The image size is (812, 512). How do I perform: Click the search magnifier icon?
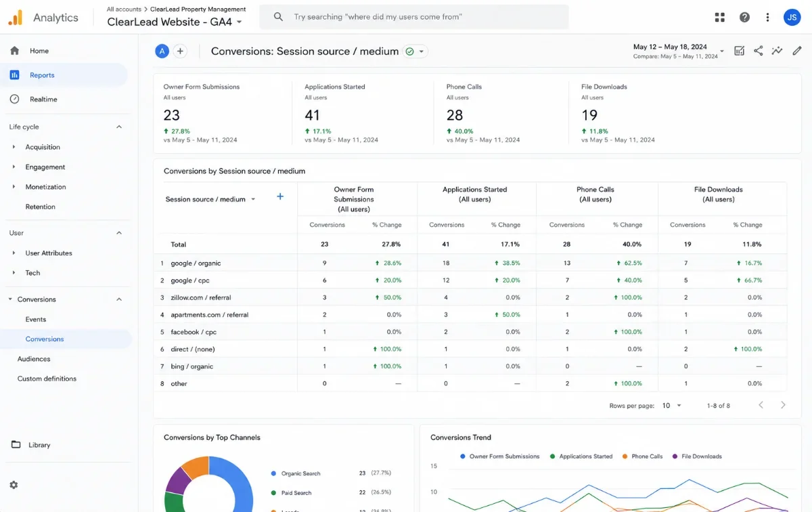278,17
